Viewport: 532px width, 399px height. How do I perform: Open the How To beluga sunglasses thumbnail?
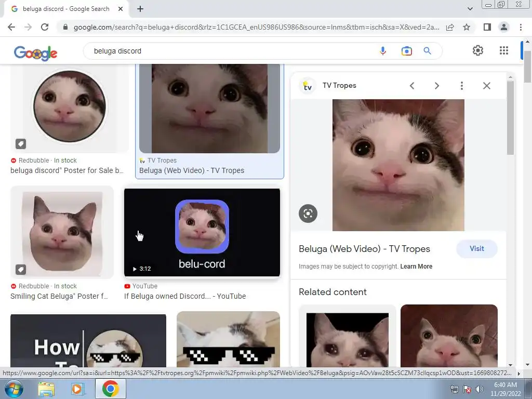88,341
